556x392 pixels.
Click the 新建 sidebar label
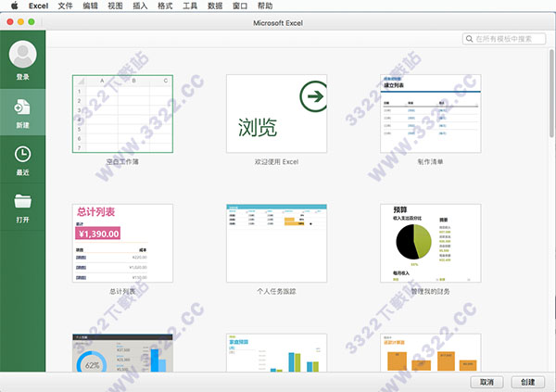pos(22,125)
